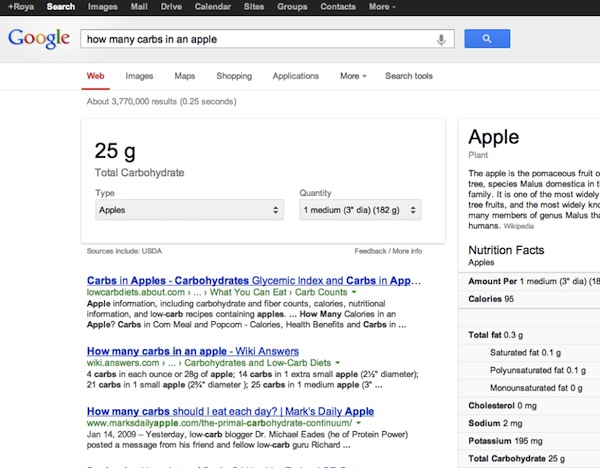This screenshot has height=468, width=600.
Task: Open the Mark's Daily Apple result link
Action: click(x=230, y=411)
